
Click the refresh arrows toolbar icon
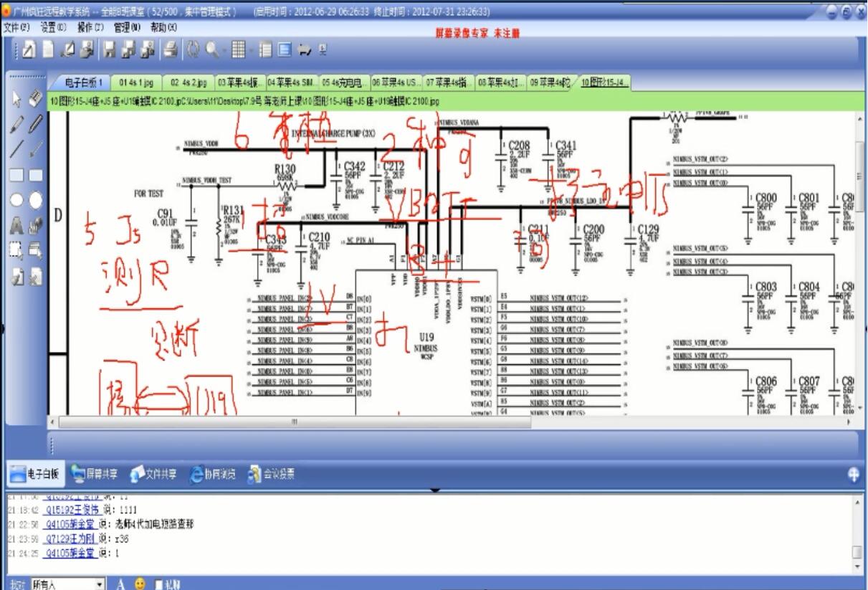pyautogui.click(x=193, y=50)
